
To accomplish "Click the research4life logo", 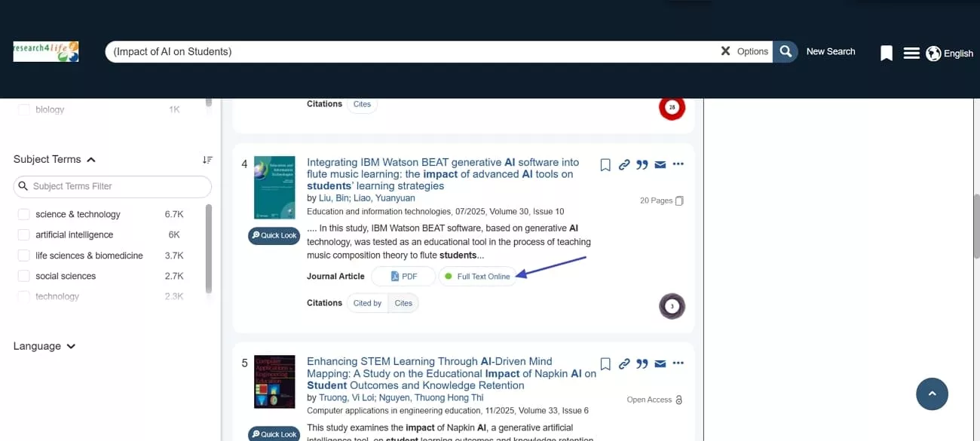I will coord(46,51).
